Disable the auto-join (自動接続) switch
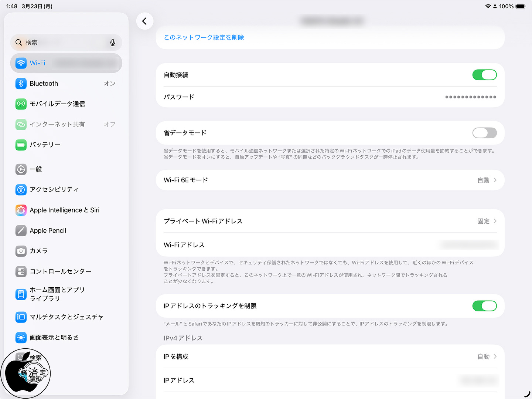This screenshot has width=532, height=399. click(484, 75)
